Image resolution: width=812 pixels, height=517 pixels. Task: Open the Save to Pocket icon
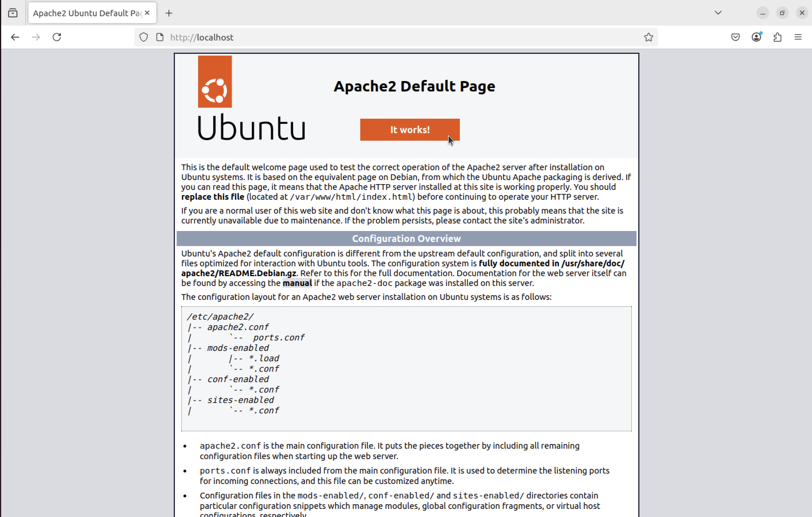[x=736, y=37]
